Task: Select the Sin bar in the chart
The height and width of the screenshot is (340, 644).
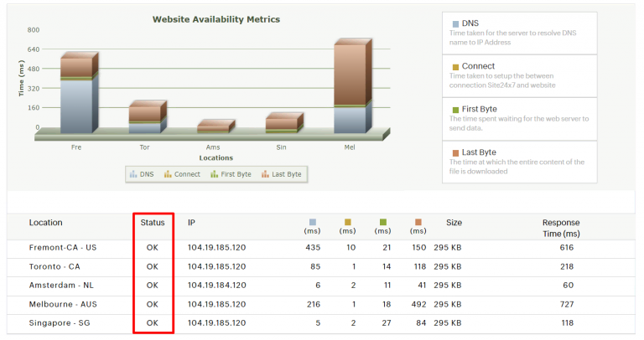Action: [x=284, y=123]
